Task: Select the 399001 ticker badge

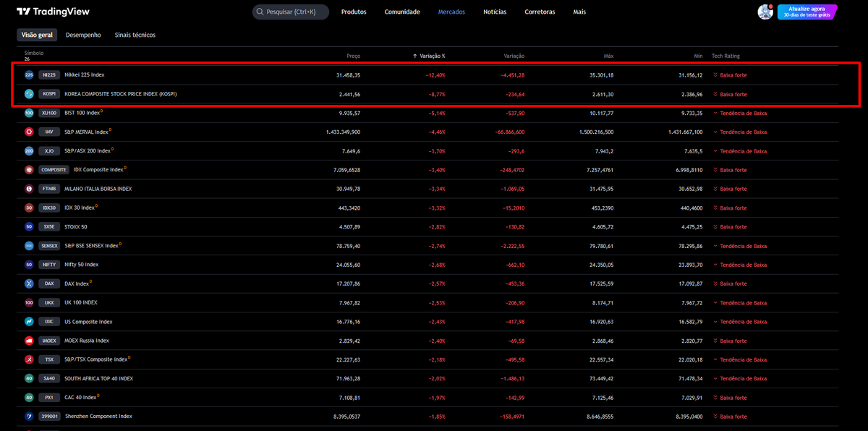Action: point(49,417)
